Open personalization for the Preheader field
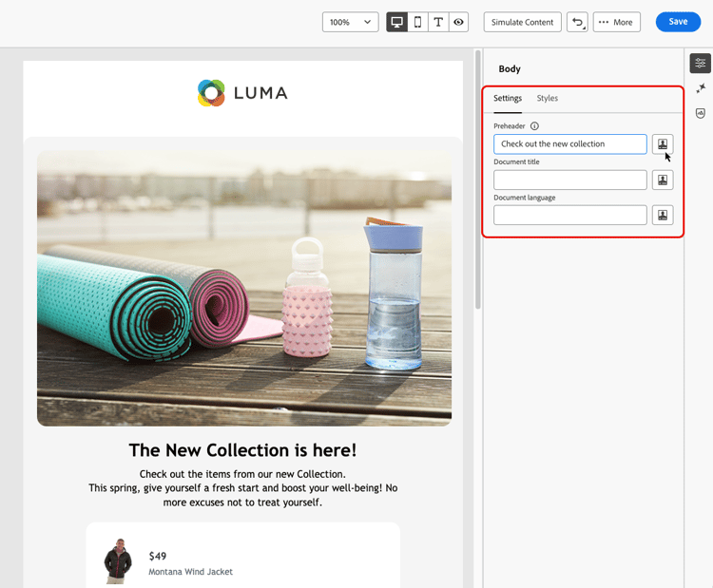The height and width of the screenshot is (588, 713). click(x=663, y=144)
